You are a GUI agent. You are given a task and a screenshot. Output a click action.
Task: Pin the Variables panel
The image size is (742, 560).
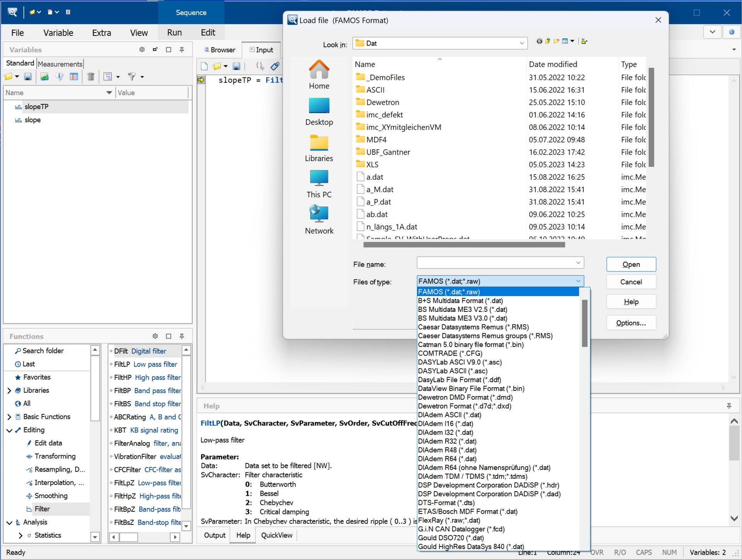[x=182, y=50]
